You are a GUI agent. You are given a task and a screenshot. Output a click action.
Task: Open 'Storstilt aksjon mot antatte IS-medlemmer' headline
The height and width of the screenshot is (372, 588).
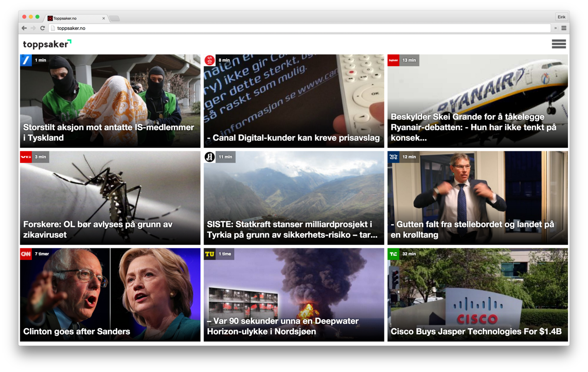tap(108, 133)
